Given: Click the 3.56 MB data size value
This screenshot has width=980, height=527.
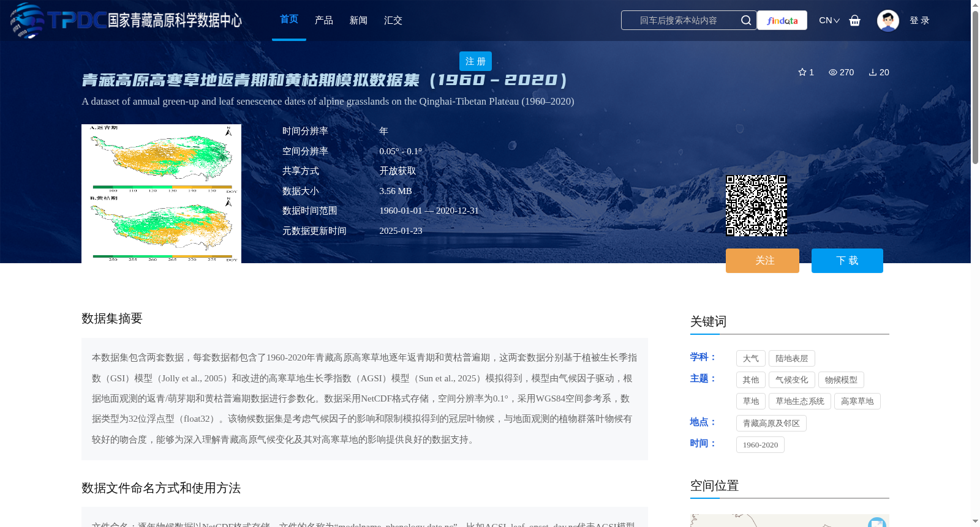Looking at the screenshot, I should click(396, 191).
